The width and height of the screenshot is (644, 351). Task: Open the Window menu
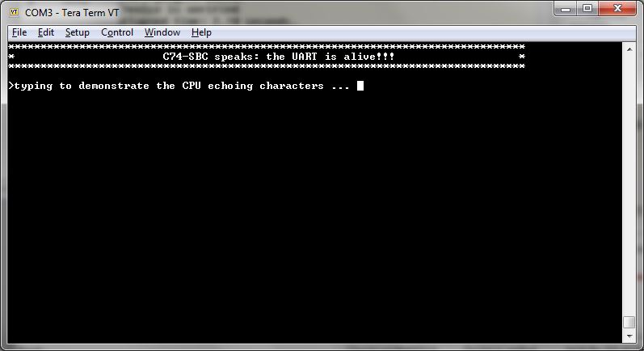(162, 32)
